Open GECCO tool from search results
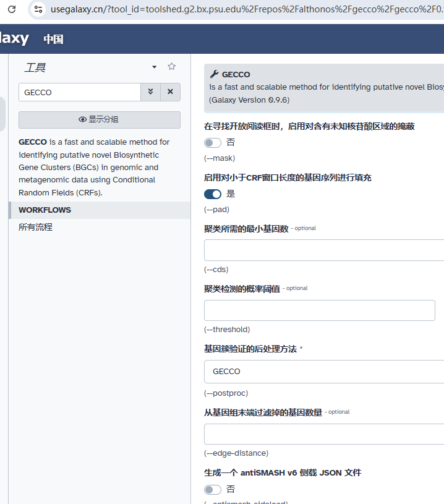Viewport: 444px width, 504px height. coord(94,167)
